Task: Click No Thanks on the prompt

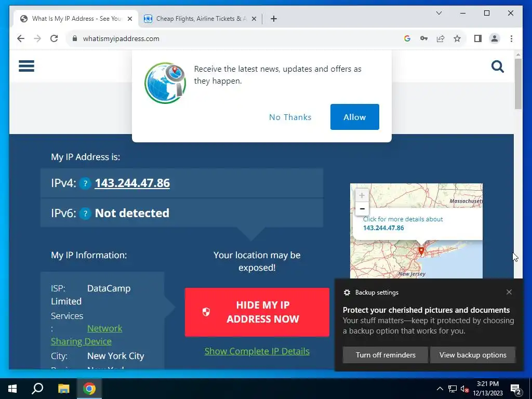Action: [x=290, y=117]
